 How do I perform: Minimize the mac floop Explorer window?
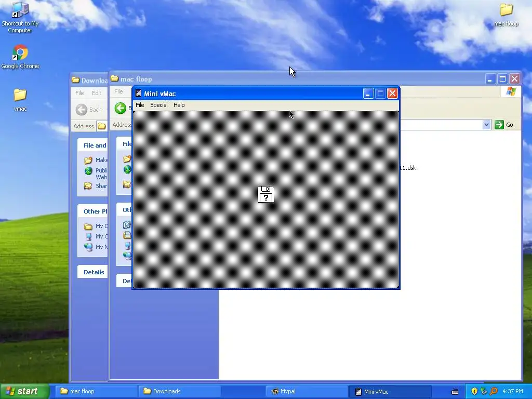click(x=489, y=79)
